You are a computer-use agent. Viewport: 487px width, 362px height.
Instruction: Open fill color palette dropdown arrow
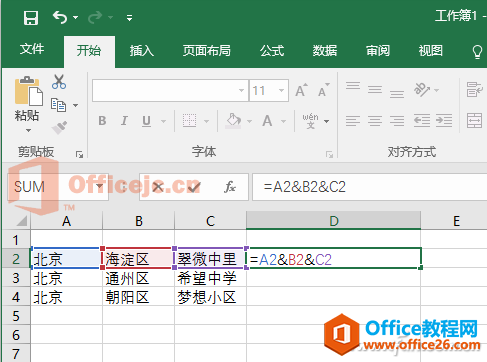249,121
